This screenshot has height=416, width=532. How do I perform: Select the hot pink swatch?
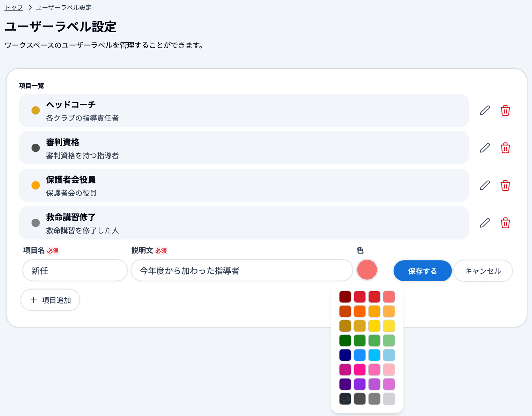point(374,369)
